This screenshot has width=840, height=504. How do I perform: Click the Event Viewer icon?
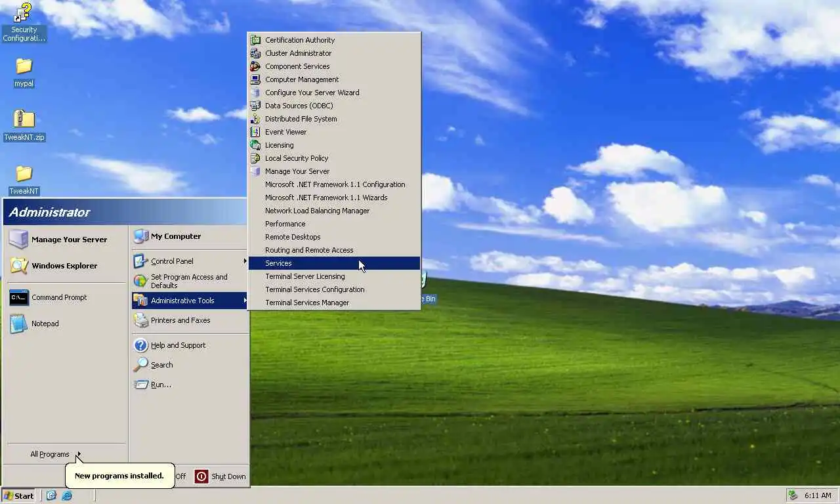tap(255, 132)
